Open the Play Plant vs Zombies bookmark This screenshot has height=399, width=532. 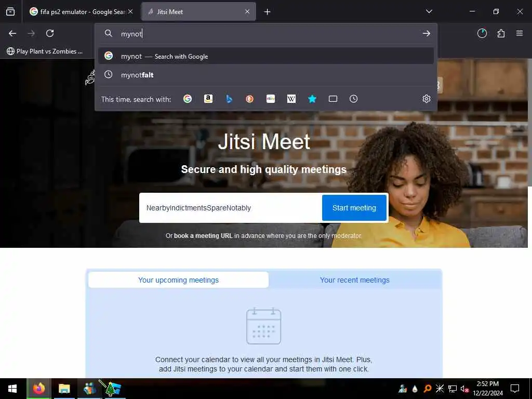tap(45, 51)
